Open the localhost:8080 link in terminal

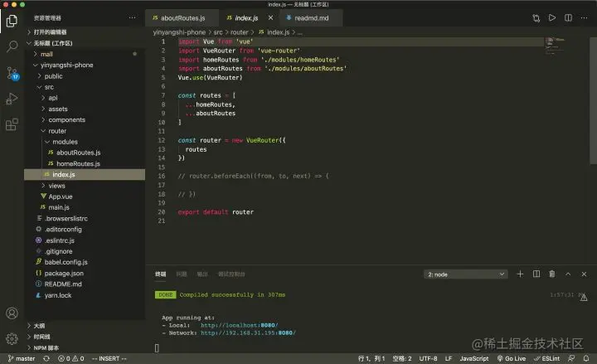(x=239, y=325)
